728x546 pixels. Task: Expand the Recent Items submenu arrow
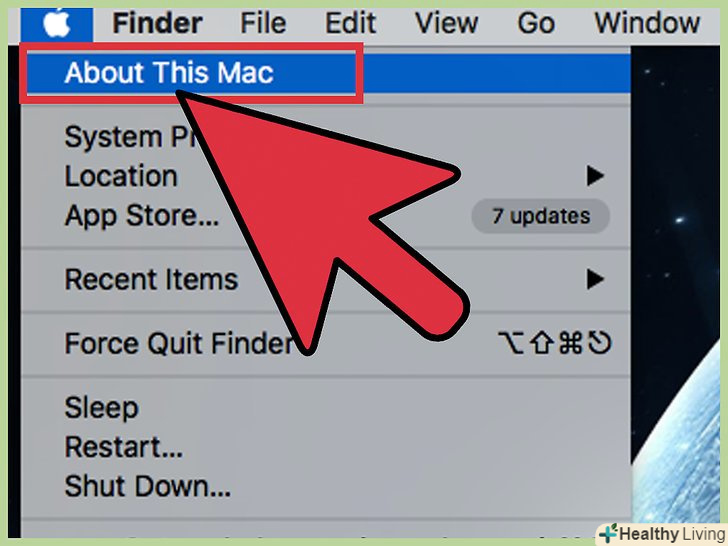pyautogui.click(x=595, y=280)
